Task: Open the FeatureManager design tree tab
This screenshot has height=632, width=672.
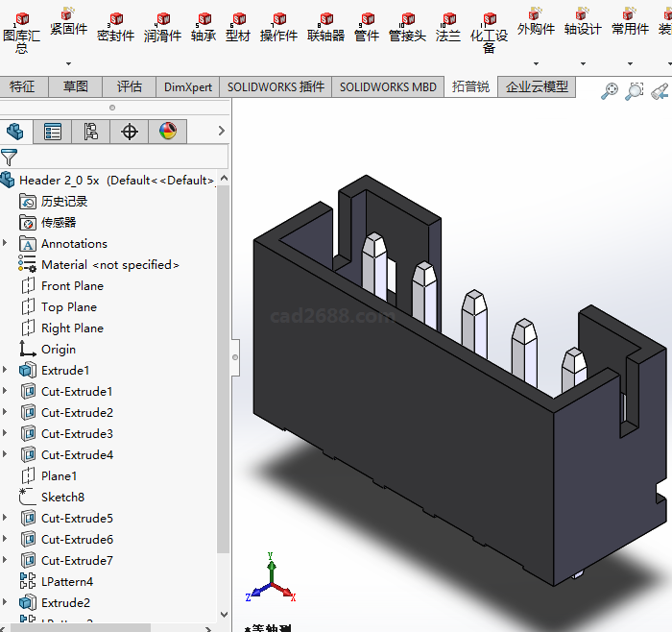Action: pos(14,132)
